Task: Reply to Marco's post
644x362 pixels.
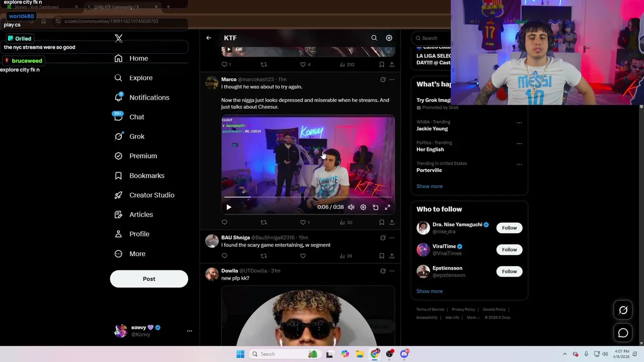Action: click(224, 222)
